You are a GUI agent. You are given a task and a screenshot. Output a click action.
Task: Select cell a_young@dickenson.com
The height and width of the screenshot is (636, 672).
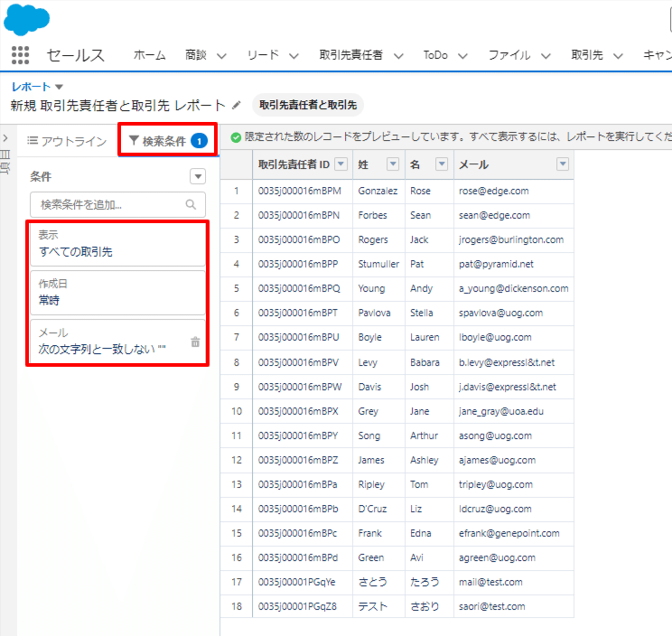(513, 289)
